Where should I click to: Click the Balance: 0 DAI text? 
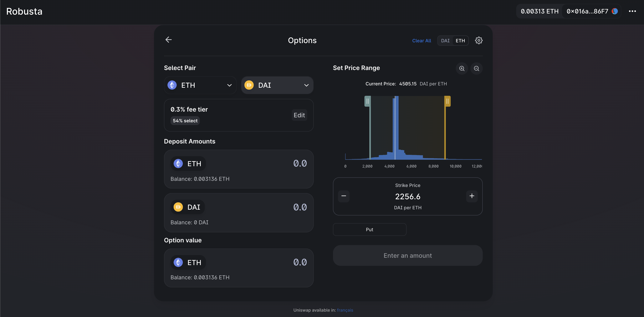[189, 222]
